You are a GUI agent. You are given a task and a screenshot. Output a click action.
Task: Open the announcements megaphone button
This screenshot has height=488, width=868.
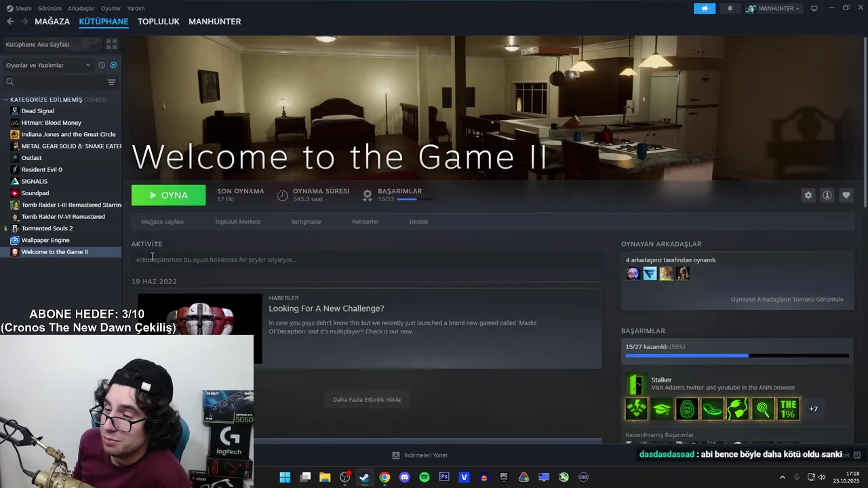tap(705, 8)
